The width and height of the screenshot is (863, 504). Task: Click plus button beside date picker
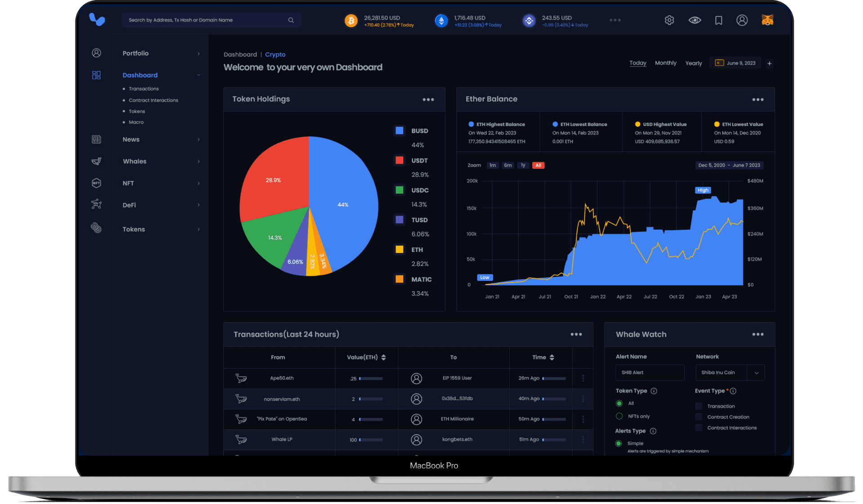coord(770,63)
